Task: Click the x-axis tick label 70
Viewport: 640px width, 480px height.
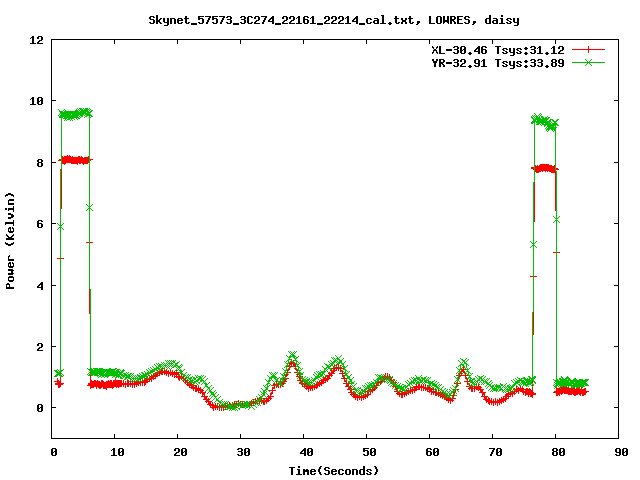Action: coord(495,452)
